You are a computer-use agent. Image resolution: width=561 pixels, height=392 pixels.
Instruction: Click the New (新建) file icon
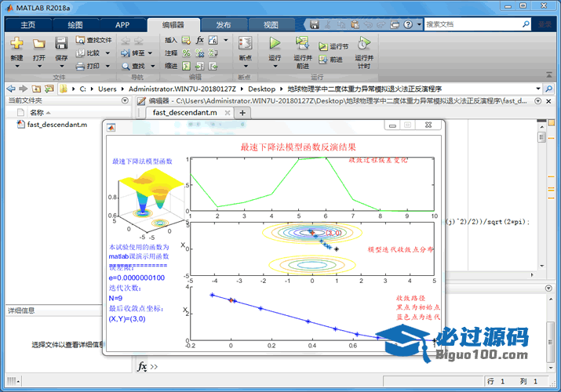pyautogui.click(x=16, y=43)
